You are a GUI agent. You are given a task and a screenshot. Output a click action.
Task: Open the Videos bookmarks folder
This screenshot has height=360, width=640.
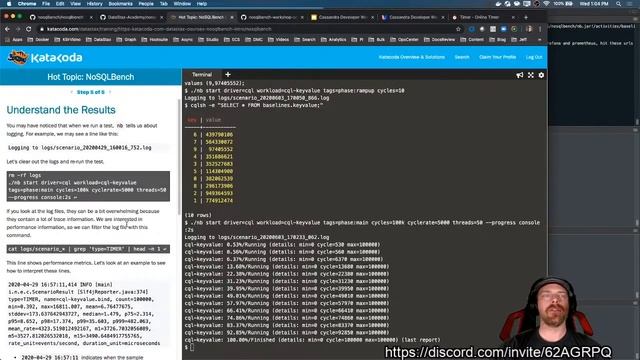(x=278, y=40)
